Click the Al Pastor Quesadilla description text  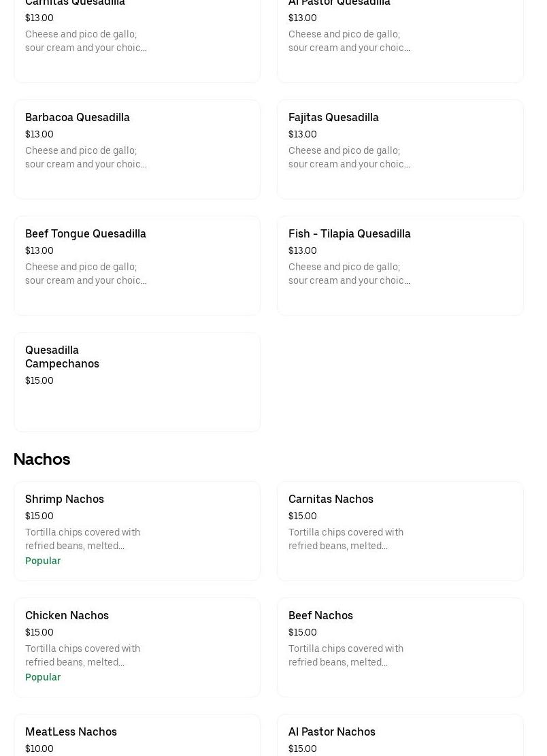pyautogui.click(x=349, y=41)
